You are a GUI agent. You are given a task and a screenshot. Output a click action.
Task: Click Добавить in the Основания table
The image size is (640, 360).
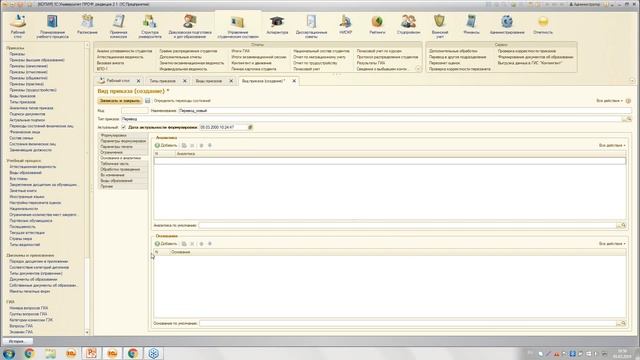click(x=166, y=244)
